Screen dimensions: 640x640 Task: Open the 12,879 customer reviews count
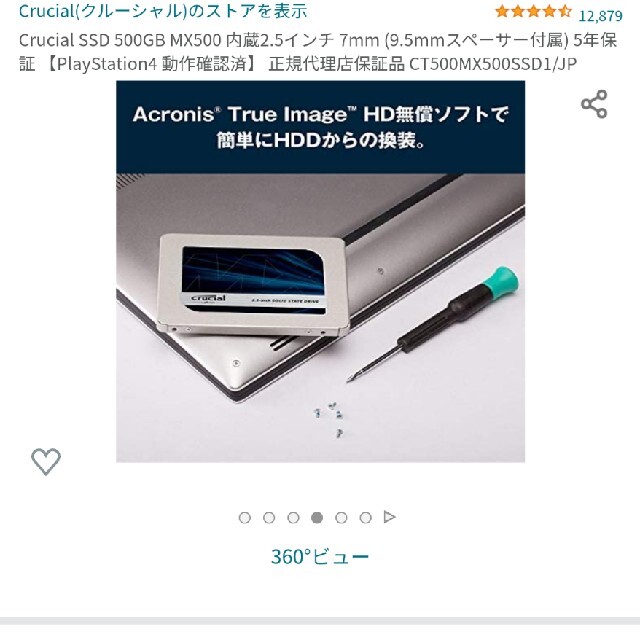600,16
